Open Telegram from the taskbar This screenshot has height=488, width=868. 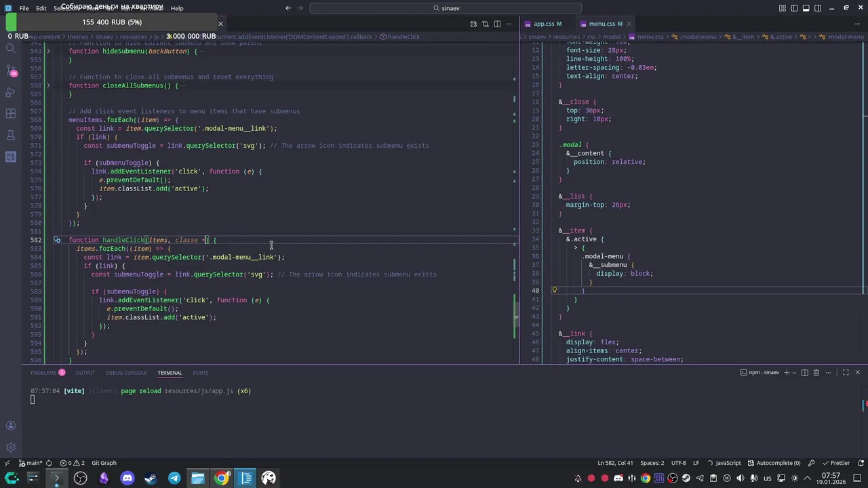(174, 478)
